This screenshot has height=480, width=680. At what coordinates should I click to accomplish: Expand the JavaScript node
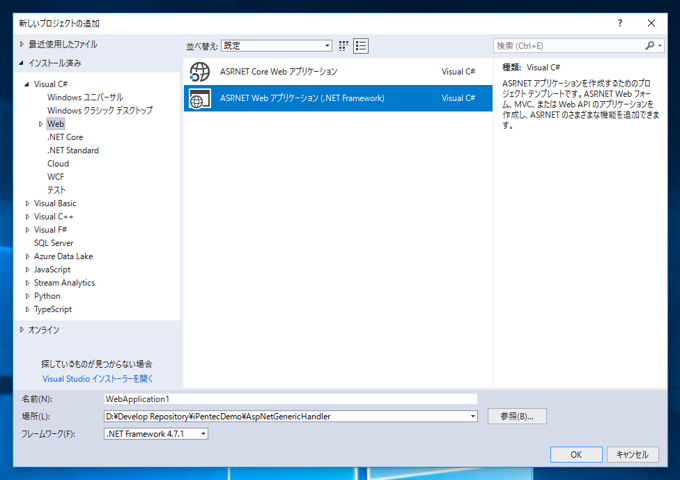27,270
